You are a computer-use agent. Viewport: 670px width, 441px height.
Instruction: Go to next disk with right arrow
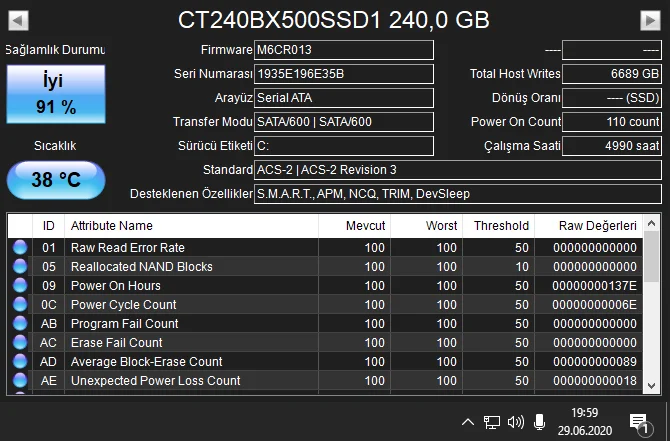pos(650,20)
